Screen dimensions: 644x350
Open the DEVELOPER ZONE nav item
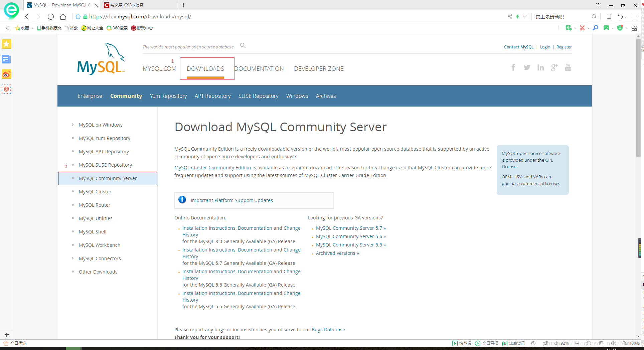pyautogui.click(x=319, y=68)
